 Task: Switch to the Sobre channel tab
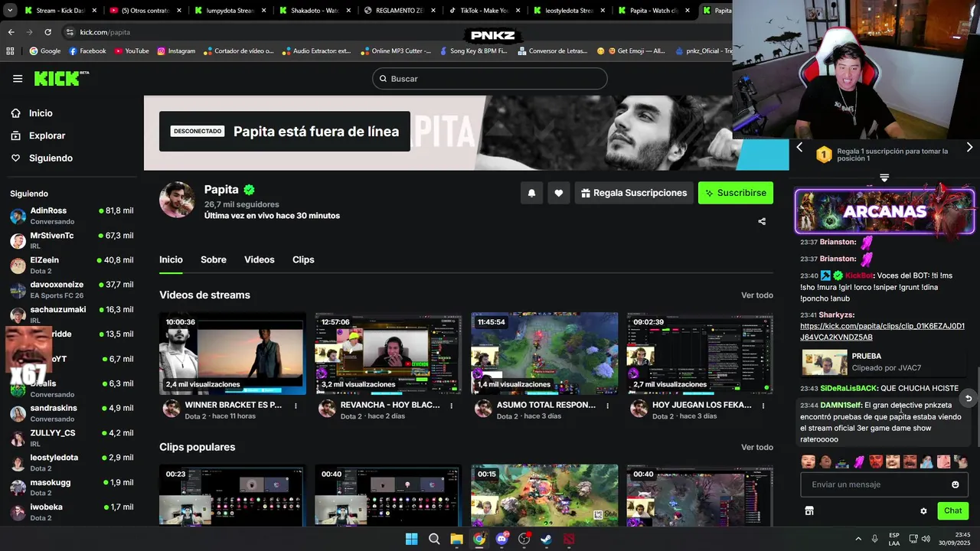(214, 259)
